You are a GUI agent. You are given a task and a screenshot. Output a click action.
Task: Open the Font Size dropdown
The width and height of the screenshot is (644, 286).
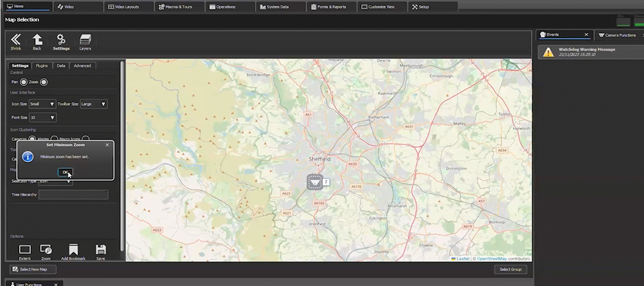43,118
